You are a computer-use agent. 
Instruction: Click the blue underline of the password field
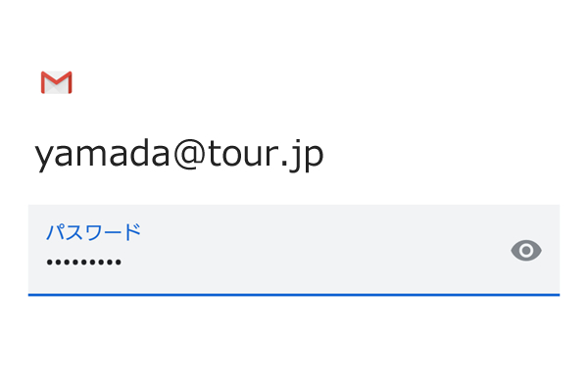tap(294, 295)
